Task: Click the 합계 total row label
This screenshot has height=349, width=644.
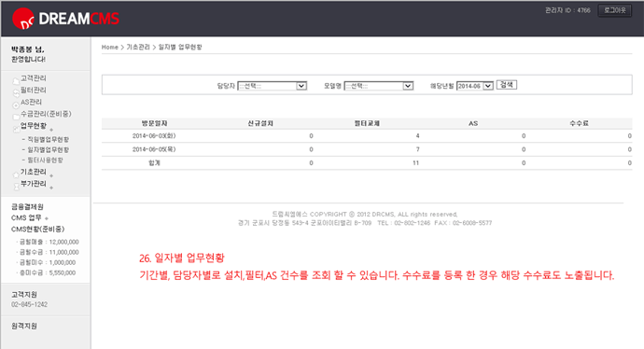Action: point(154,163)
